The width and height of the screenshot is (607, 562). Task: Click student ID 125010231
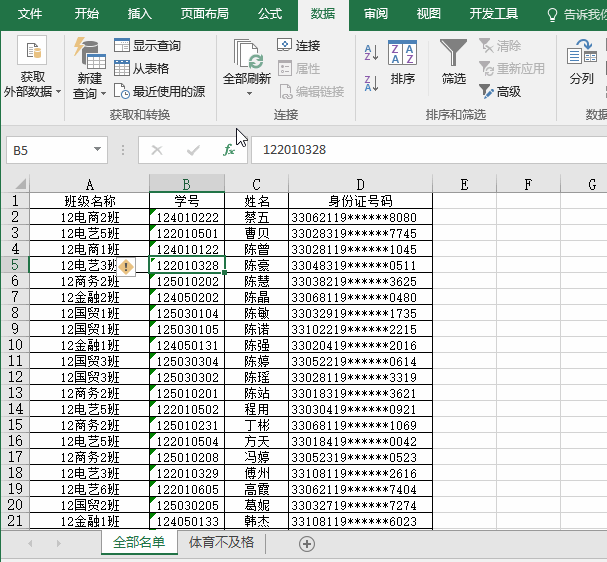pyautogui.click(x=187, y=425)
